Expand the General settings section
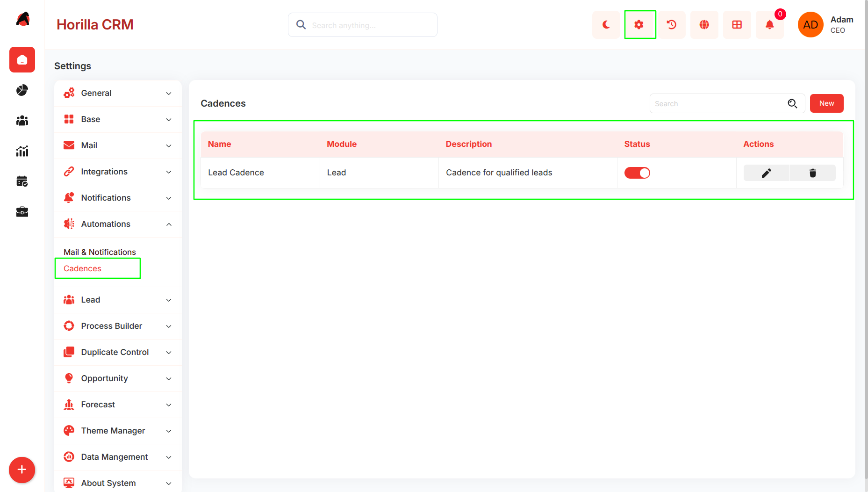 tap(118, 93)
